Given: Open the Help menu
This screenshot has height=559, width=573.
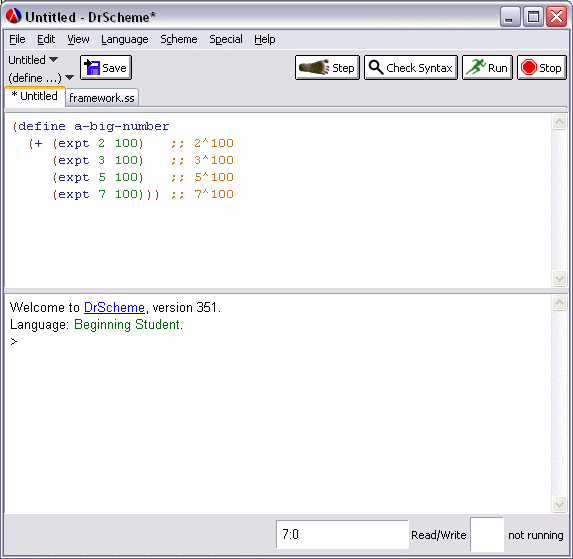Looking at the screenshot, I should pos(265,39).
